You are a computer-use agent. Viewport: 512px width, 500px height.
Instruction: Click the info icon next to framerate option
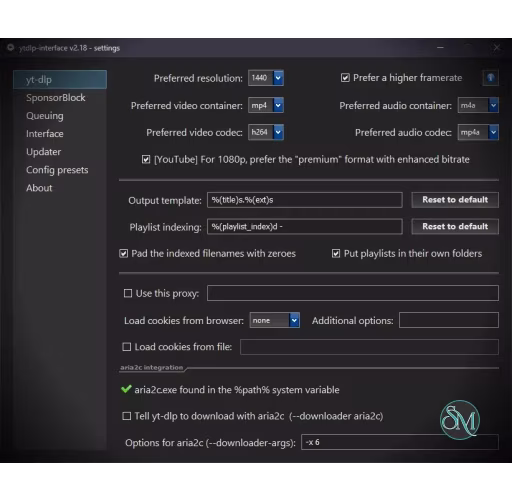pos(490,78)
